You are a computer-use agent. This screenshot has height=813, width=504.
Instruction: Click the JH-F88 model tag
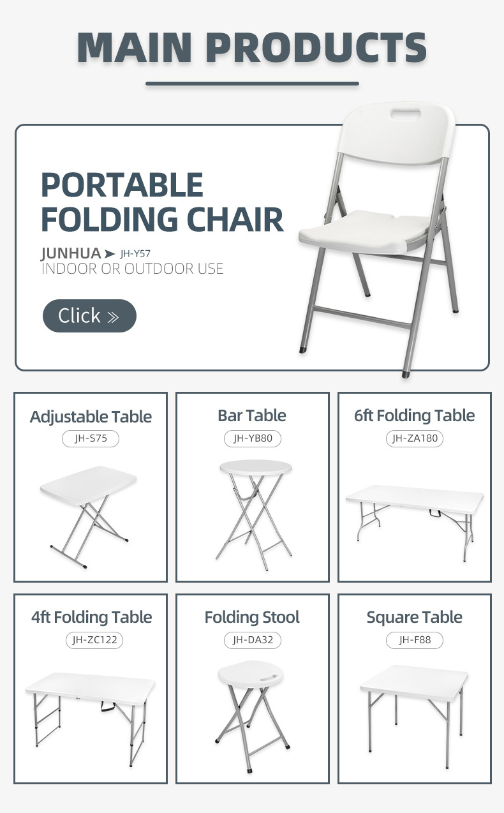click(x=415, y=640)
